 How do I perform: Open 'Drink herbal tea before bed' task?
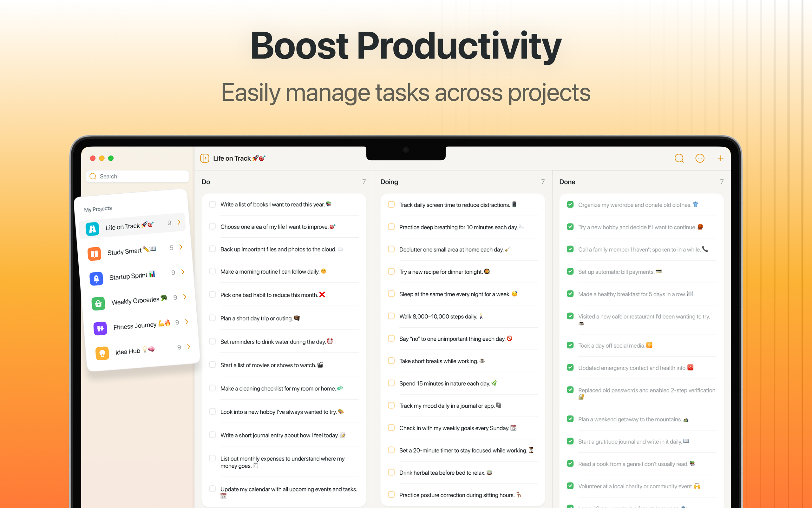point(446,473)
